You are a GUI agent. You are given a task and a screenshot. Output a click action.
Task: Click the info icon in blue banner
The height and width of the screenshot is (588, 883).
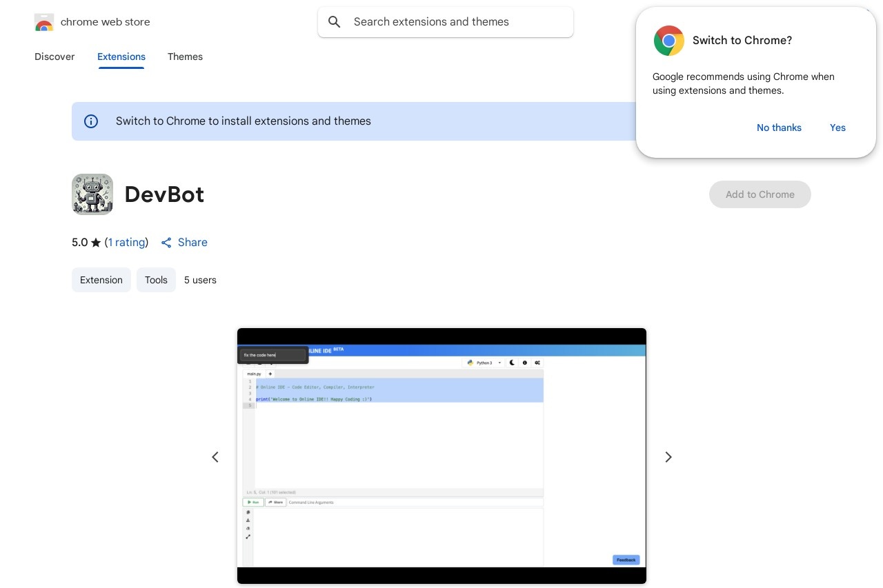click(91, 121)
